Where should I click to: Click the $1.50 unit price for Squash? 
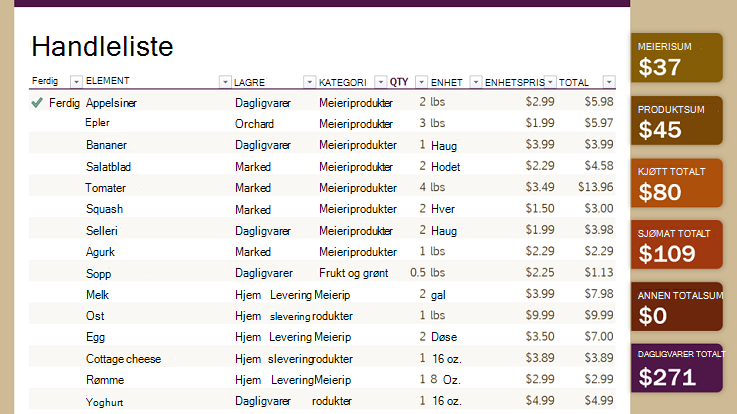[x=540, y=209]
